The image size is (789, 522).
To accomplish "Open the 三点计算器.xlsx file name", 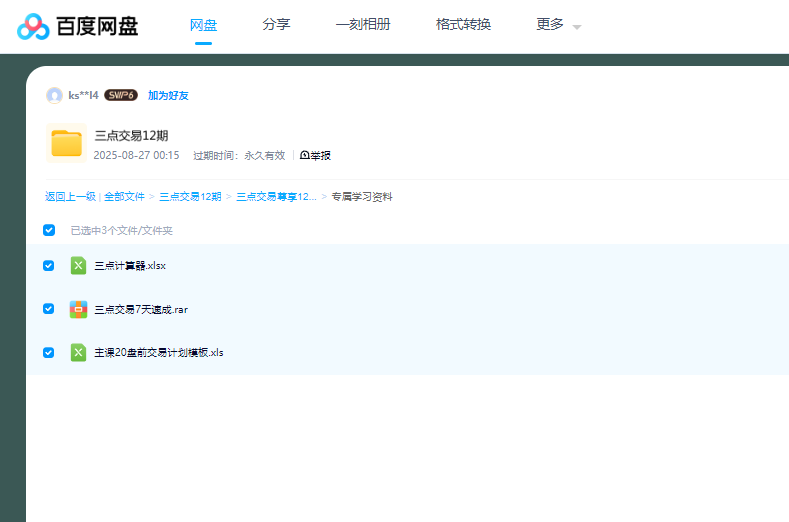I will [x=130, y=266].
